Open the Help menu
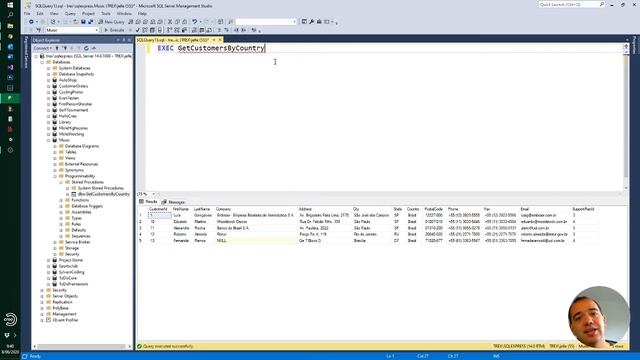 click(142, 13)
